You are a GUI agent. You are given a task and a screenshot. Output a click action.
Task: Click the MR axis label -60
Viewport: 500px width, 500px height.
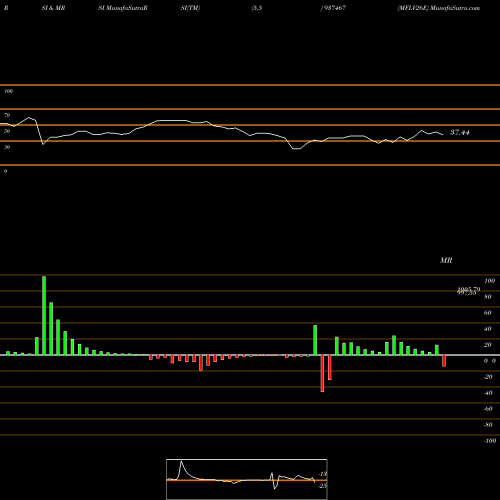[488, 409]
